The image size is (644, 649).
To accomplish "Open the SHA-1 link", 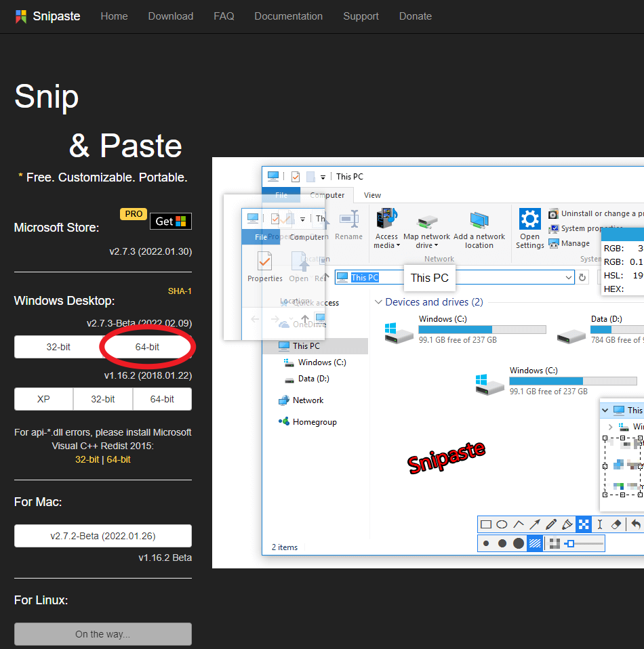I will point(180,291).
